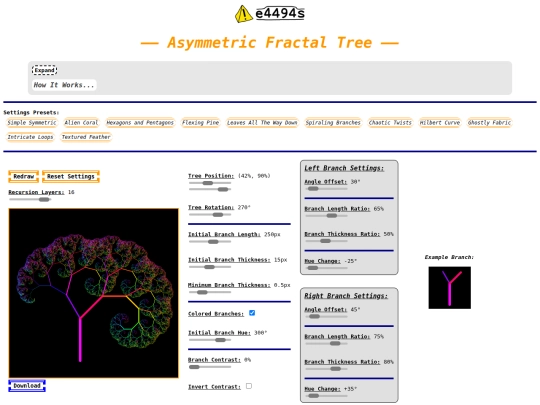Adjust the Right Branch Length Ratio slider
Viewport: 540px width, 405px height.
click(x=326, y=343)
